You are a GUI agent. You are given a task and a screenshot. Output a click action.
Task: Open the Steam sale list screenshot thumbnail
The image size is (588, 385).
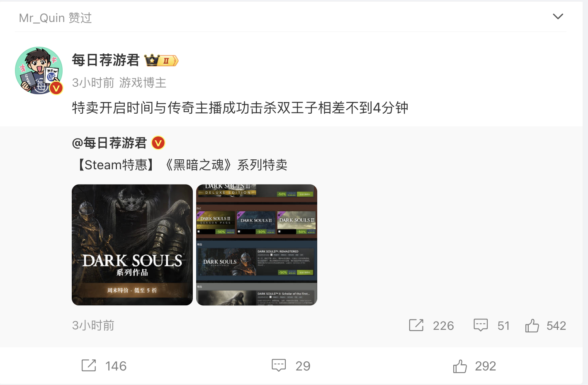coord(257,245)
